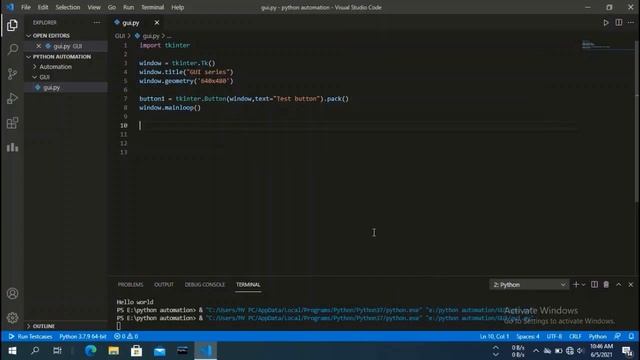The width and height of the screenshot is (640, 360).
Task: Open editor More Actions ellipsis
Action: coord(631,23)
